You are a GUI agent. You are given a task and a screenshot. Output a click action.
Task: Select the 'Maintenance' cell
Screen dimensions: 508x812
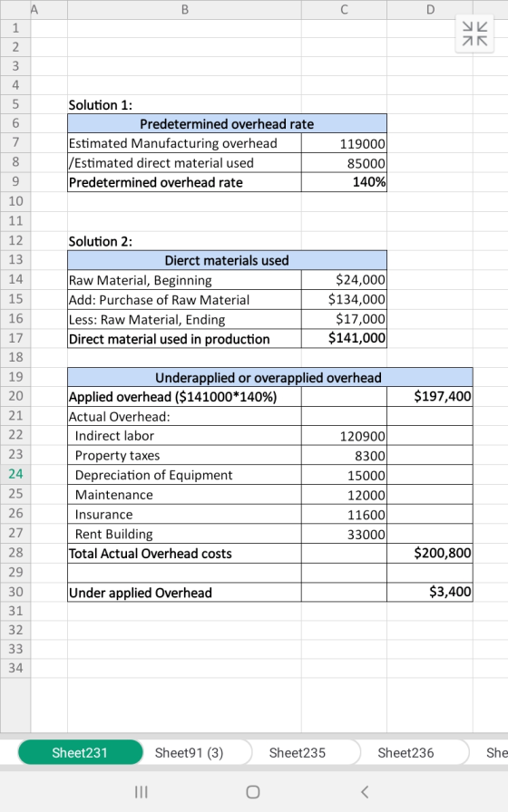click(184, 495)
